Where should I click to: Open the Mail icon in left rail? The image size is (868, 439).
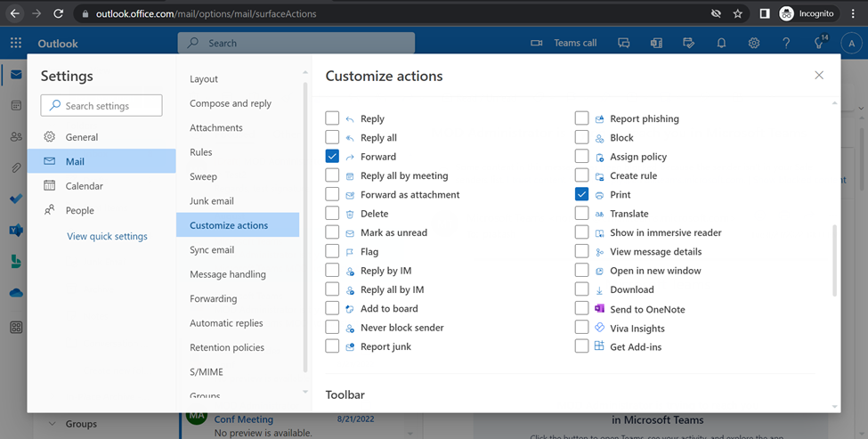pos(16,76)
